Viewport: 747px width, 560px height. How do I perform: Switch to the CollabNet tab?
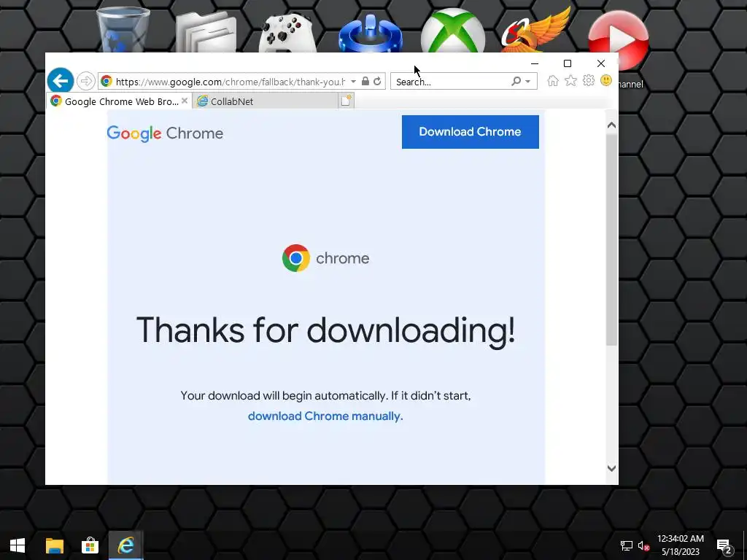265,101
